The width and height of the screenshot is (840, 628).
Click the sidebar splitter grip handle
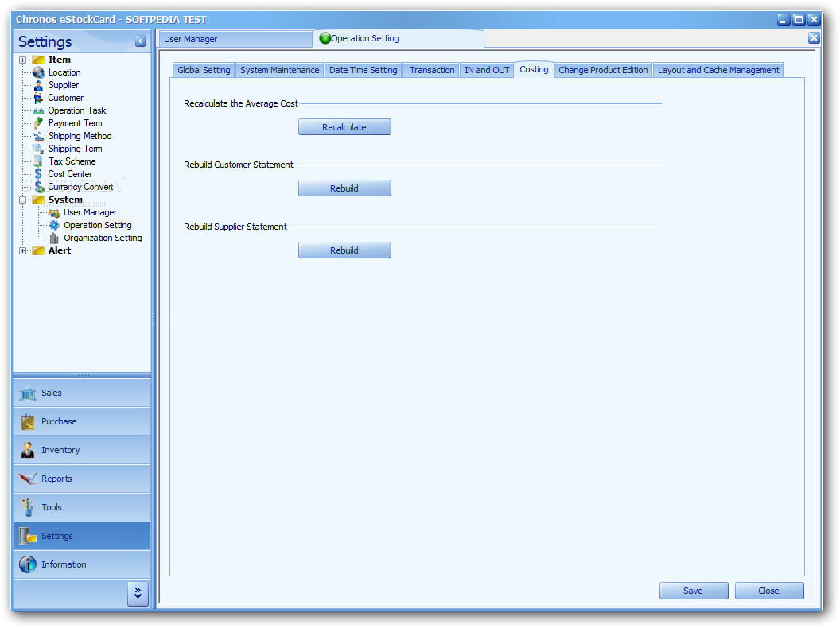tap(154, 319)
